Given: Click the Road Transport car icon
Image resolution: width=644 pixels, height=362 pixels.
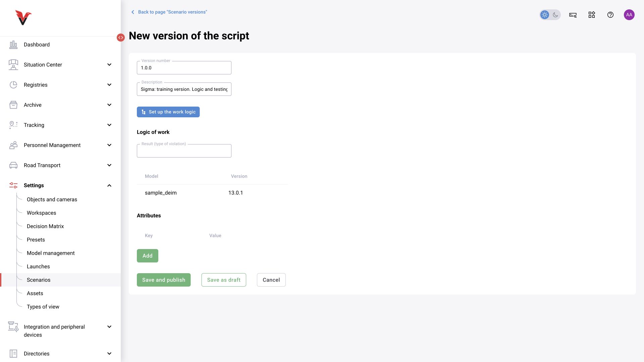Looking at the screenshot, I should click(13, 165).
